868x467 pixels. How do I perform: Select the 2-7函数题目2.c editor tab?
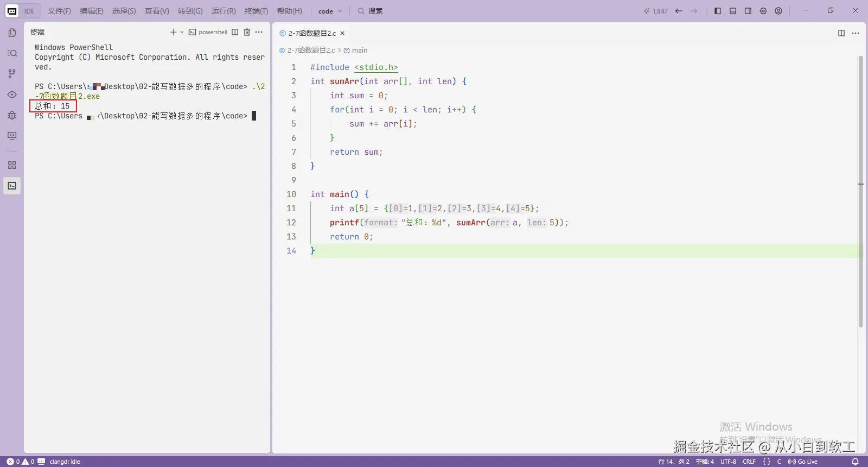[x=312, y=33]
